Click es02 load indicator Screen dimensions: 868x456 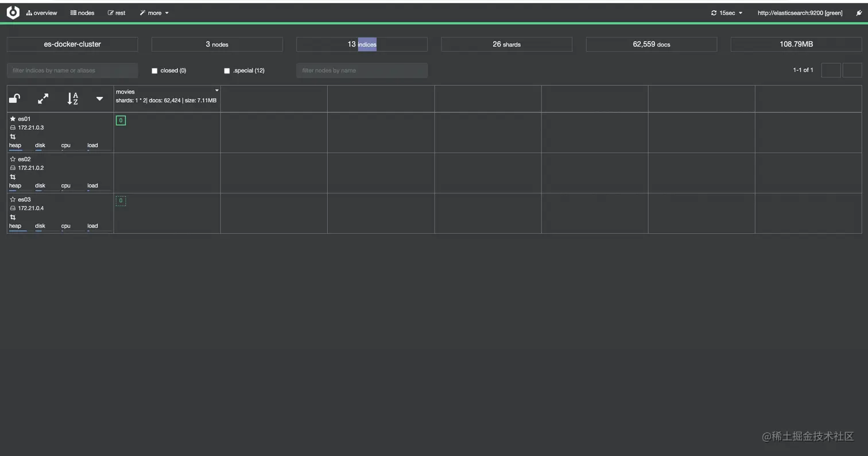(x=98, y=186)
